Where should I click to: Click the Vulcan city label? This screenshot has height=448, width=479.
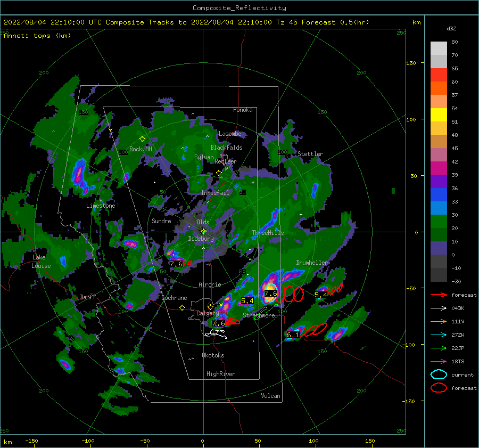[271, 396]
